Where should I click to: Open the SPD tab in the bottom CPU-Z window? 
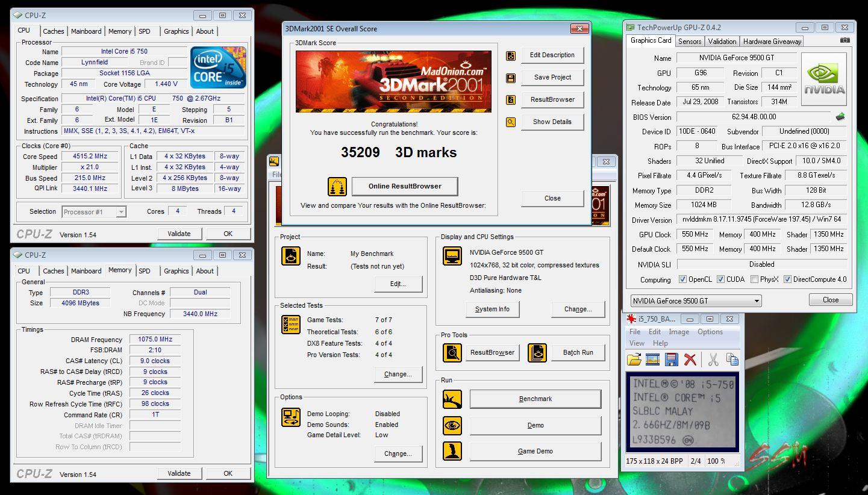pyautogui.click(x=145, y=271)
